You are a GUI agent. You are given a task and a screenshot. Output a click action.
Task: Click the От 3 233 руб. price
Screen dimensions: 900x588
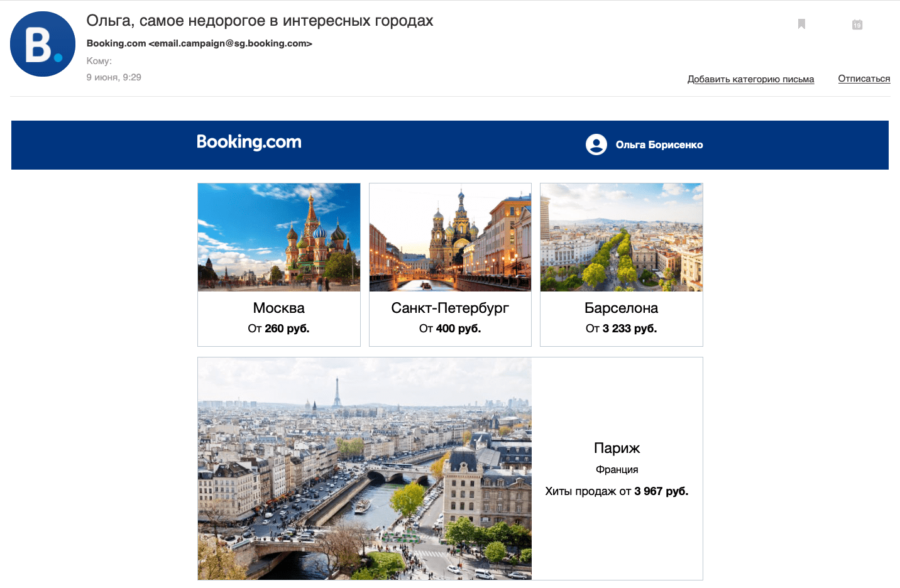622,329
